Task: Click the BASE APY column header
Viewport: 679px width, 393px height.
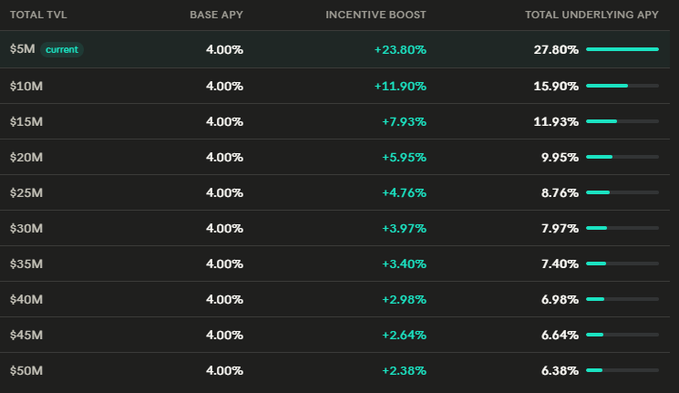Action: point(216,15)
